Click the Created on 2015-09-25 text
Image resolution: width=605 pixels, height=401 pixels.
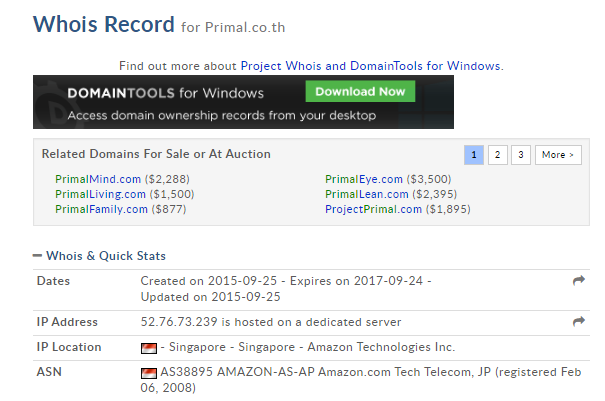click(209, 281)
